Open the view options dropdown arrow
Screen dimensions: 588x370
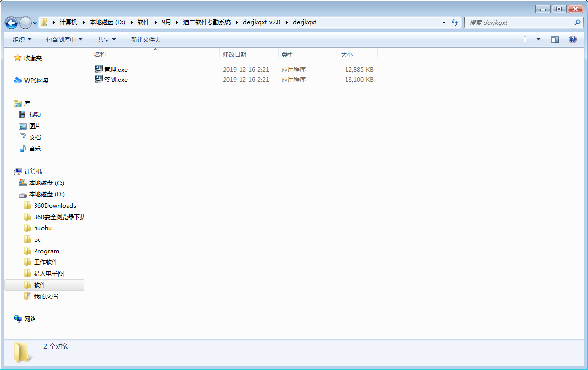point(539,39)
